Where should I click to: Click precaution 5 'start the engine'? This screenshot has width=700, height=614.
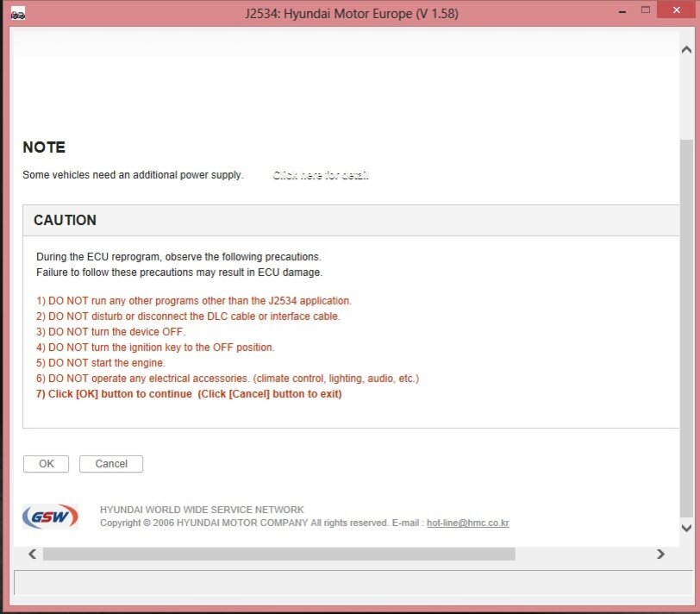click(101, 363)
